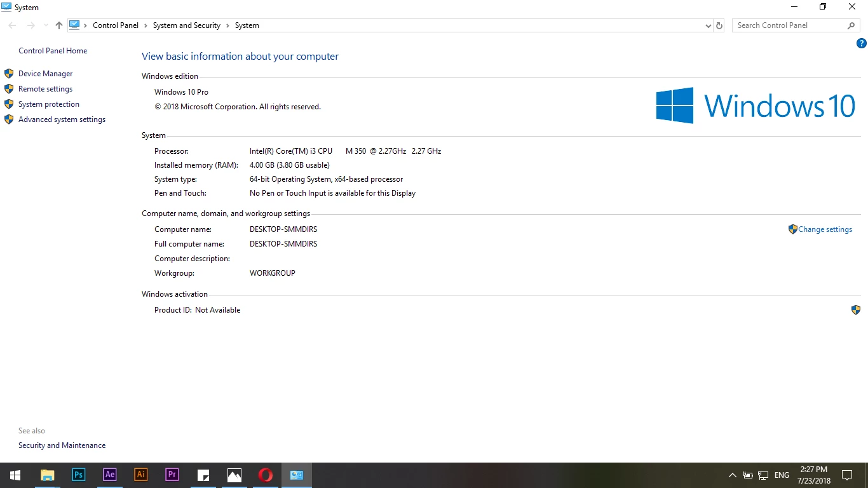The width and height of the screenshot is (868, 488).
Task: Expand the chevron after System and Security
Action: (228, 25)
